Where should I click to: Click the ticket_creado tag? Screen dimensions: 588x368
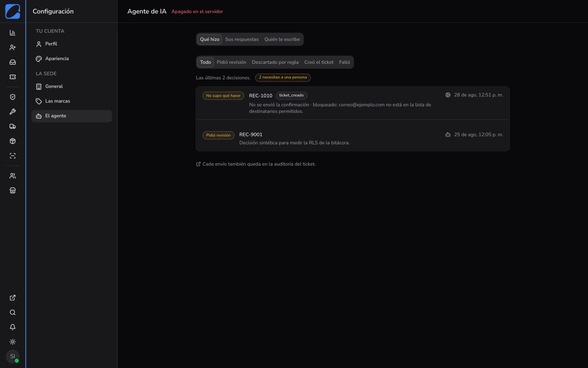291,95
